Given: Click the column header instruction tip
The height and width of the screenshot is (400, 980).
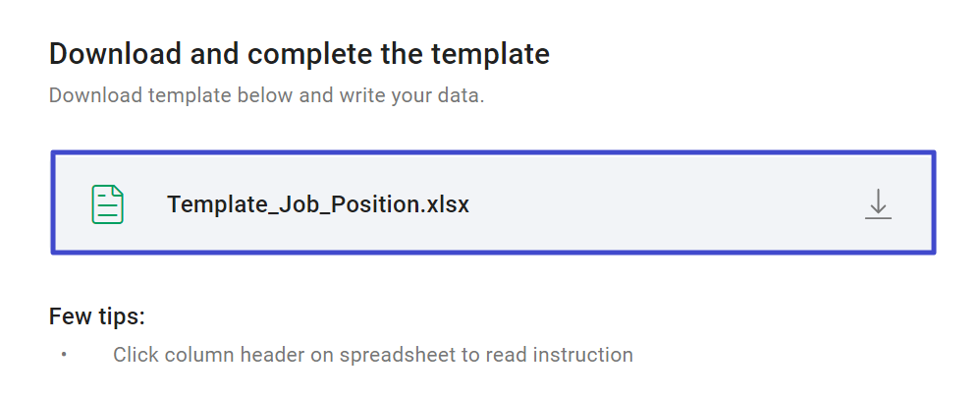Looking at the screenshot, I should pos(372,355).
